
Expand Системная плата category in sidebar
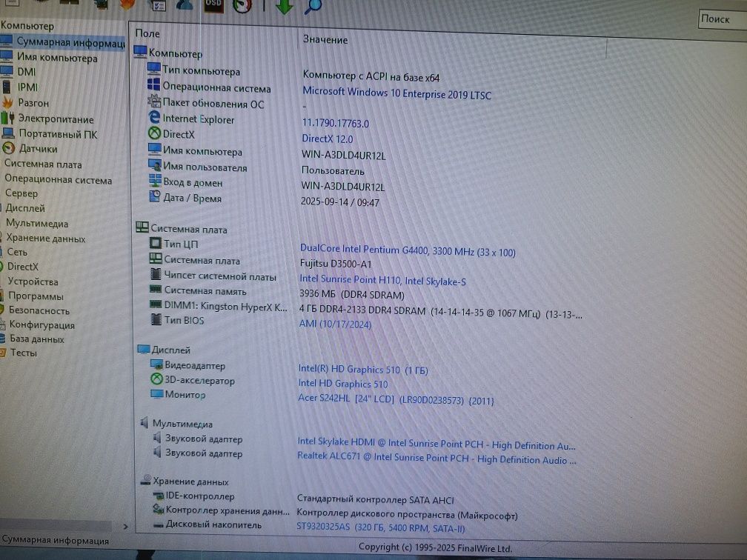(x=43, y=164)
